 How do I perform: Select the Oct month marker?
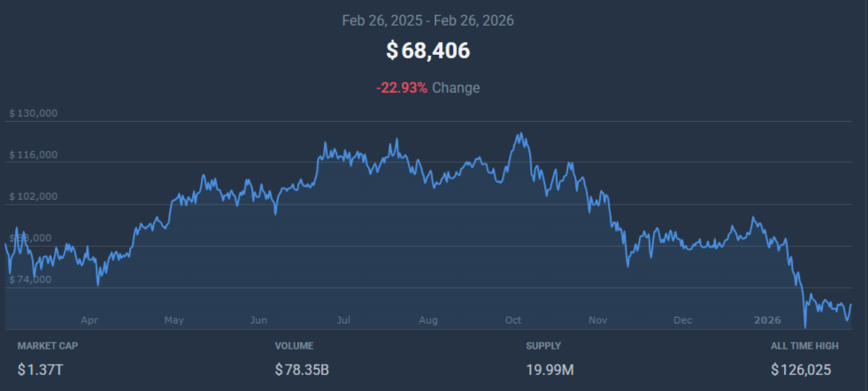pos(513,320)
